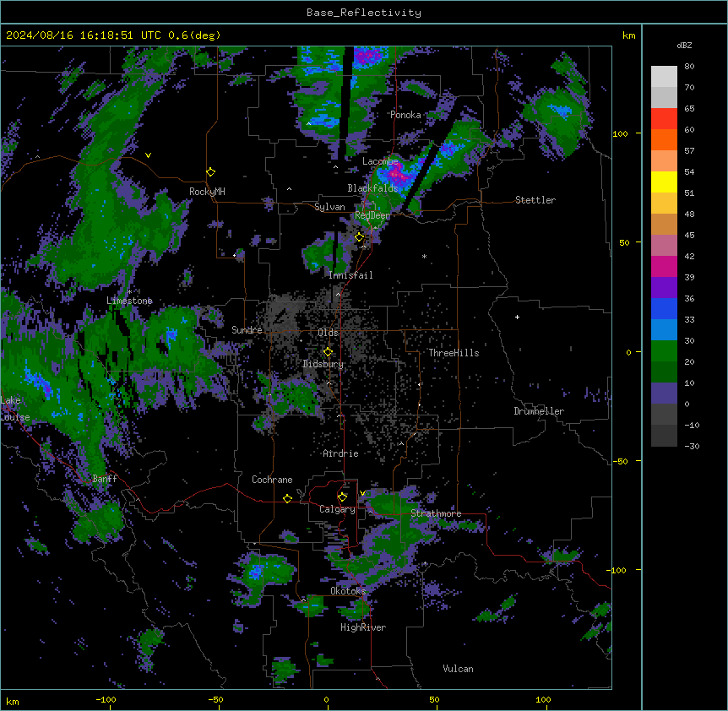Click the Innisfail label
Image resolution: width=728 pixels, height=711 pixels.
pyautogui.click(x=350, y=275)
